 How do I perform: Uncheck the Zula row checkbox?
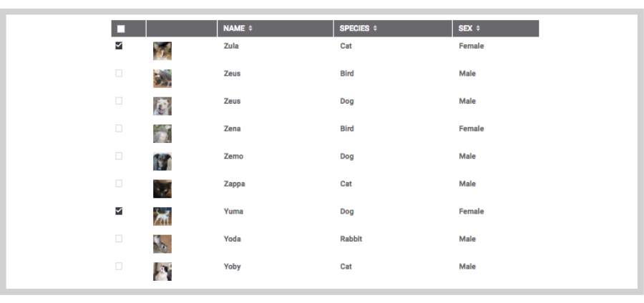point(119,46)
